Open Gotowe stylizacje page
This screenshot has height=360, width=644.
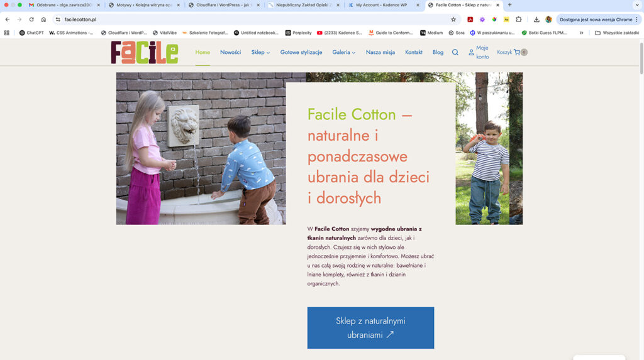pos(301,52)
